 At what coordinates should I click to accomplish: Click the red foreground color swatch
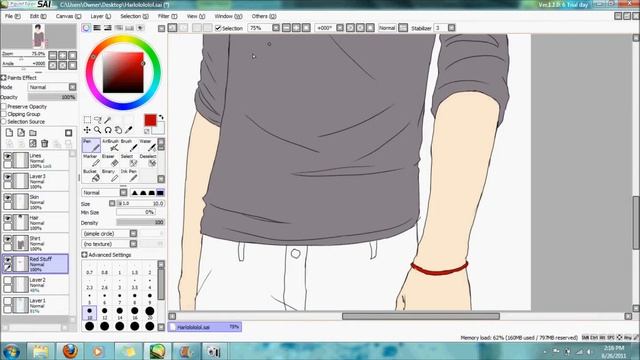point(150,120)
